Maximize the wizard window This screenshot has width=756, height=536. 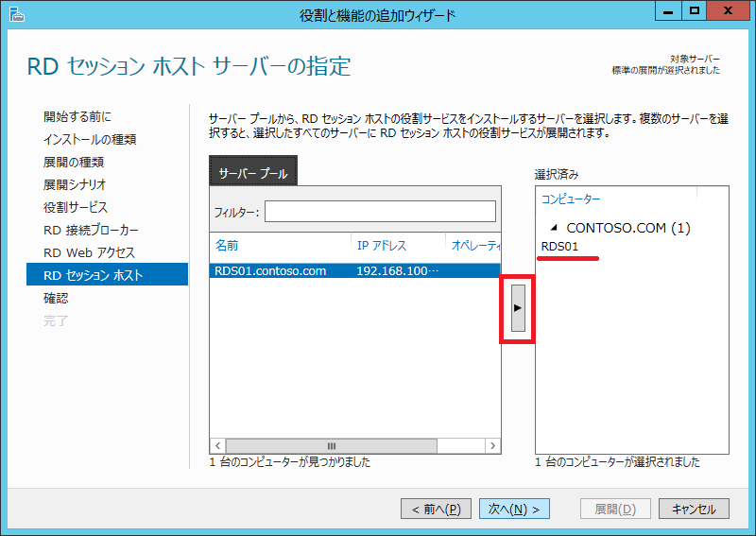(x=694, y=13)
